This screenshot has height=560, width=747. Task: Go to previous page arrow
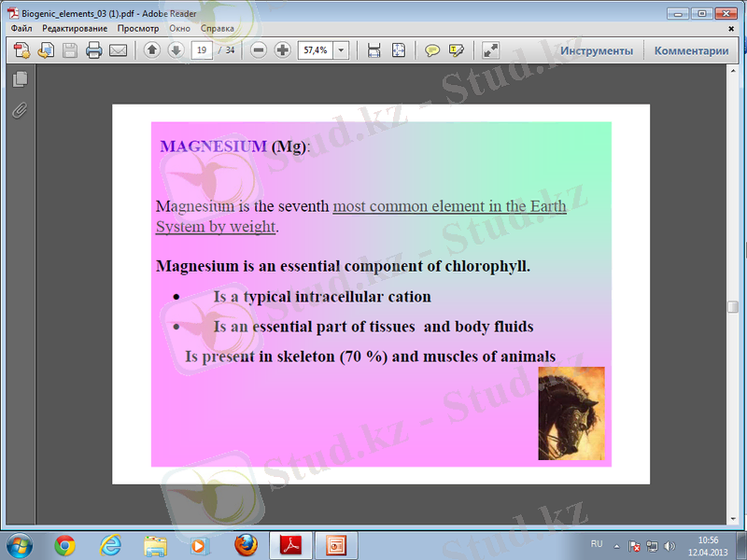(x=152, y=50)
